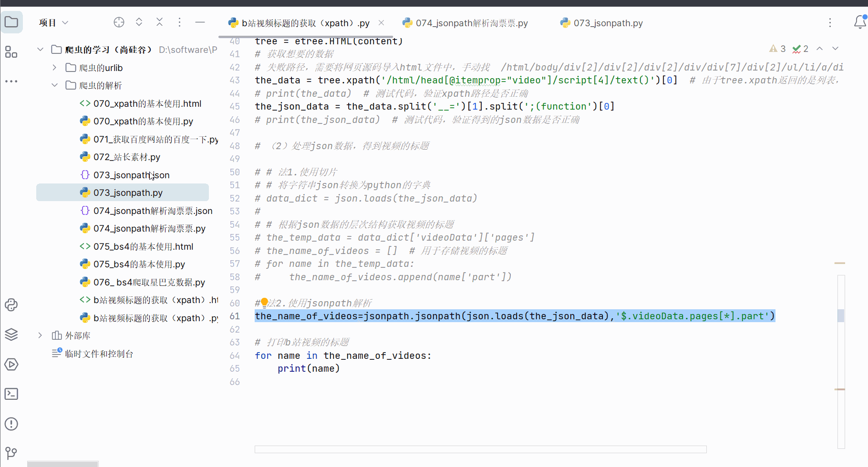Click the horizontal editor scrollbar
The height and width of the screenshot is (467, 868).
480,449
